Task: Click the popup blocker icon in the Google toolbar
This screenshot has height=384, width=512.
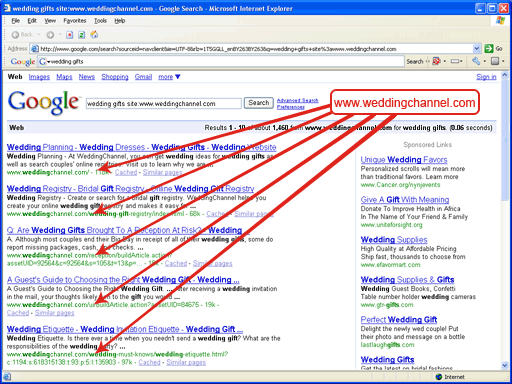Action: tap(436, 61)
